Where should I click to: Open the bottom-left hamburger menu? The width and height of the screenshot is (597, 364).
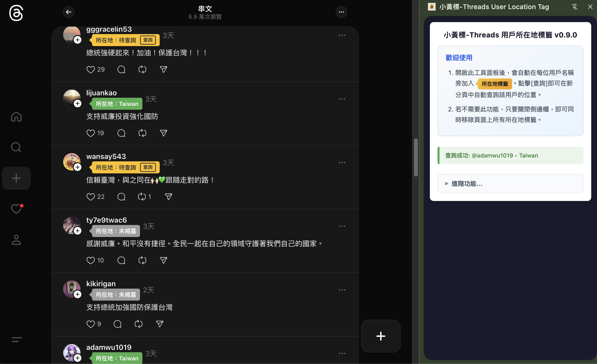[17, 339]
